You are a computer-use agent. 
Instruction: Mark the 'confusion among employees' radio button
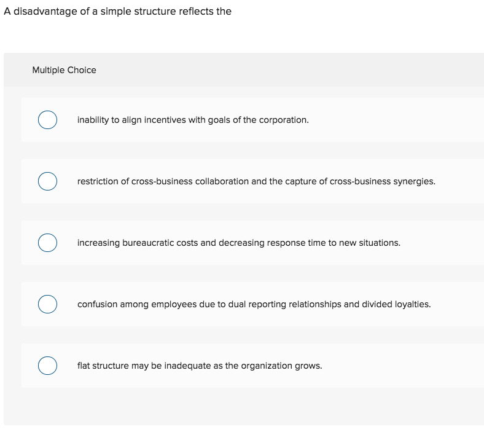(x=47, y=304)
